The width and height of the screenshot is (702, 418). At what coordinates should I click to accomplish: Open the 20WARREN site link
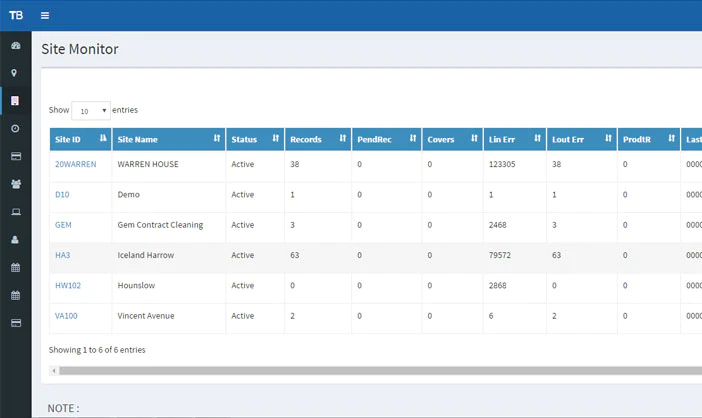76,164
